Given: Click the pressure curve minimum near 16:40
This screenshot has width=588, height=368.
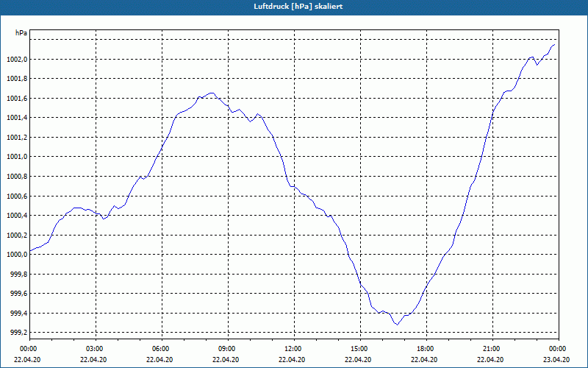Looking at the screenshot, I should tap(397, 325).
